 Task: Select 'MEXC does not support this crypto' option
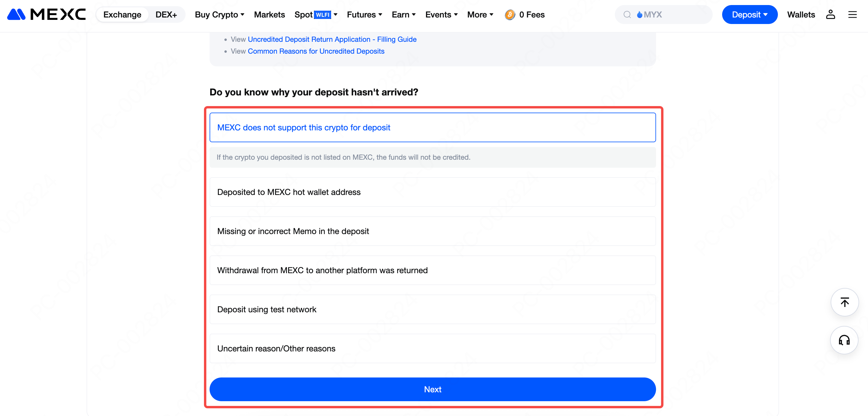432,127
